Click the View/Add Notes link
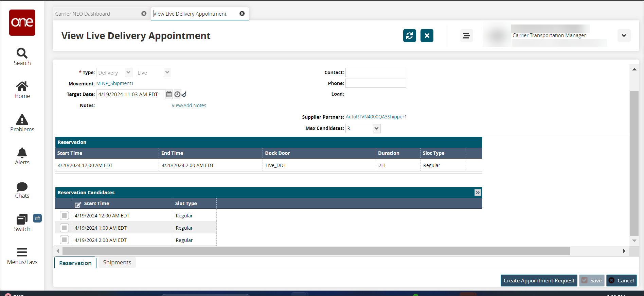The height and width of the screenshot is (296, 644). [189, 105]
